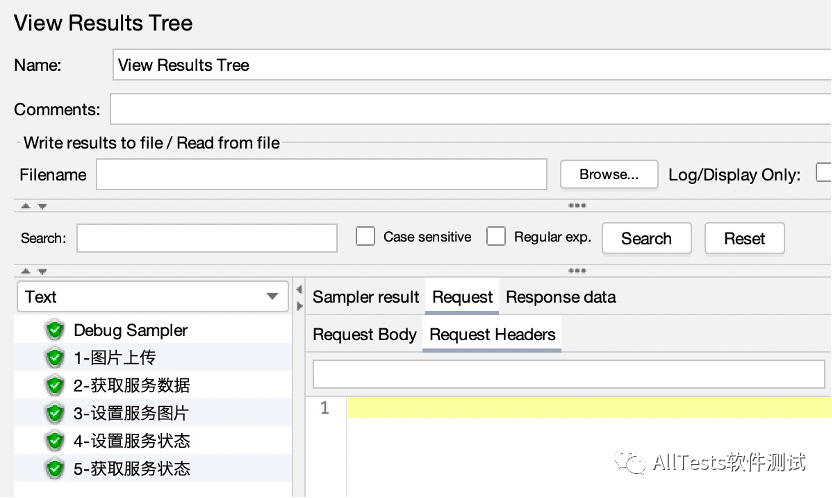
Task: Click into the Search text box
Action: tap(207, 238)
